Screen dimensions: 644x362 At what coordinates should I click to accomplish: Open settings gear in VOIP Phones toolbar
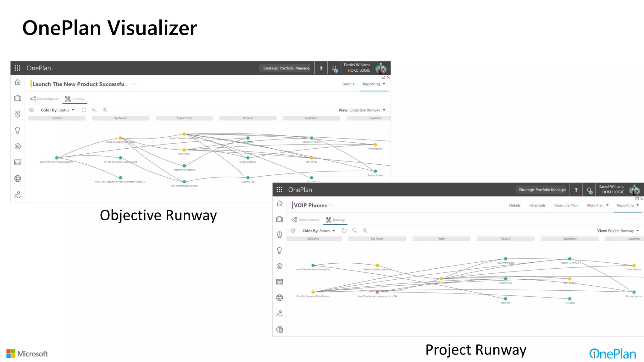click(x=293, y=231)
